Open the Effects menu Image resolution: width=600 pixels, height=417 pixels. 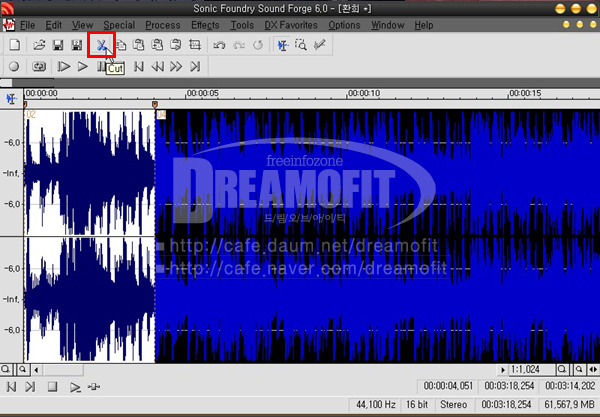coord(205,25)
